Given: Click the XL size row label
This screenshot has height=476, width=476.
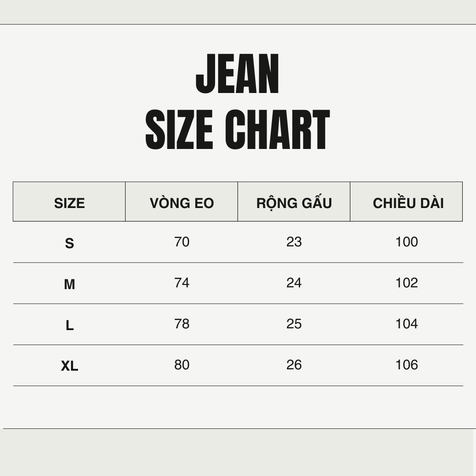Looking at the screenshot, I should (x=70, y=366).
